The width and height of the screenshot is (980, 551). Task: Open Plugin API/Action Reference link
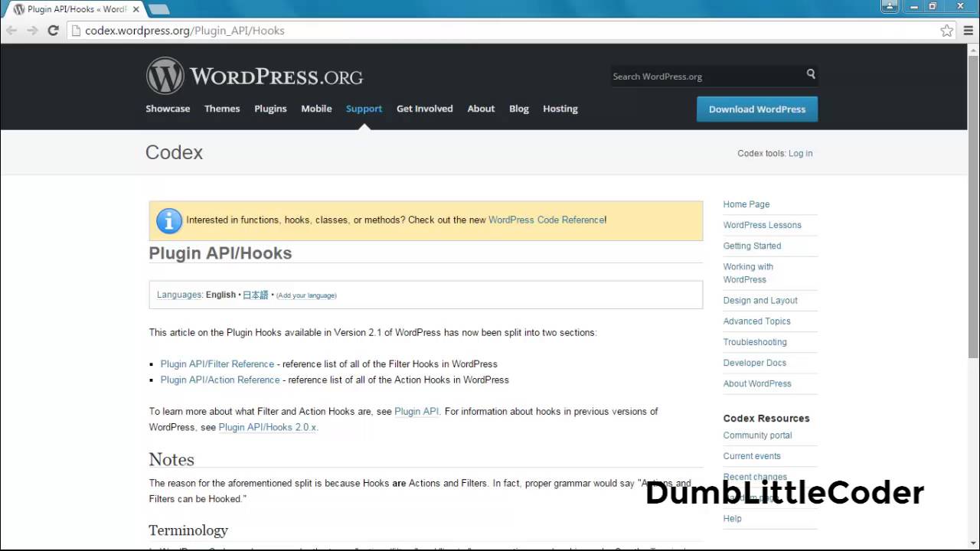[x=220, y=380]
